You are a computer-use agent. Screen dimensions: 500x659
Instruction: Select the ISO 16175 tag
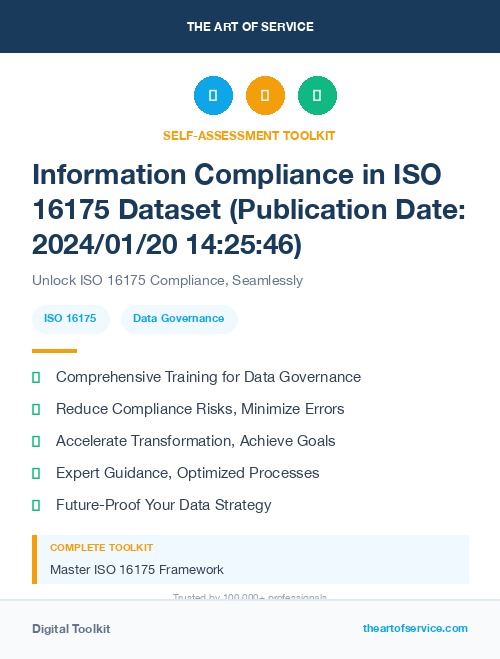point(71,319)
